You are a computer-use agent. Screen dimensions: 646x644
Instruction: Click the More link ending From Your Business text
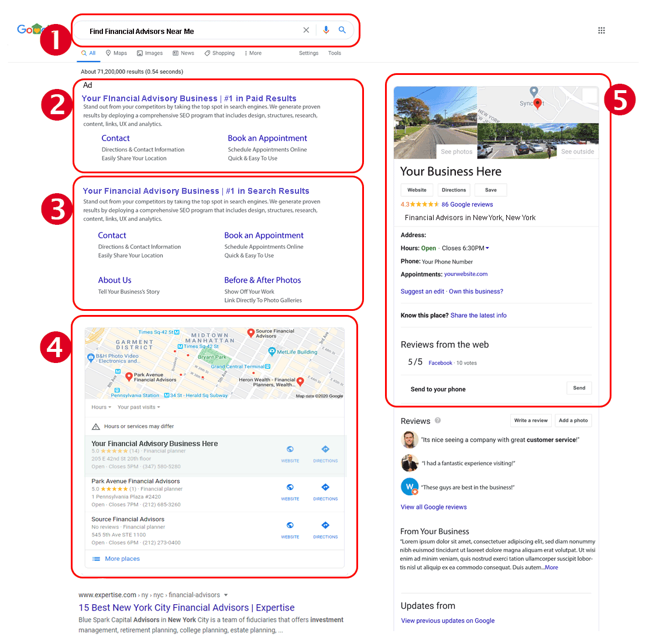point(551,568)
